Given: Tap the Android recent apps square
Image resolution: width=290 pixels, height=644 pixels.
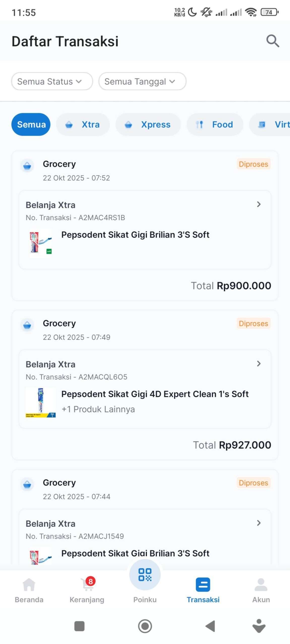Looking at the screenshot, I should pos(79,626).
